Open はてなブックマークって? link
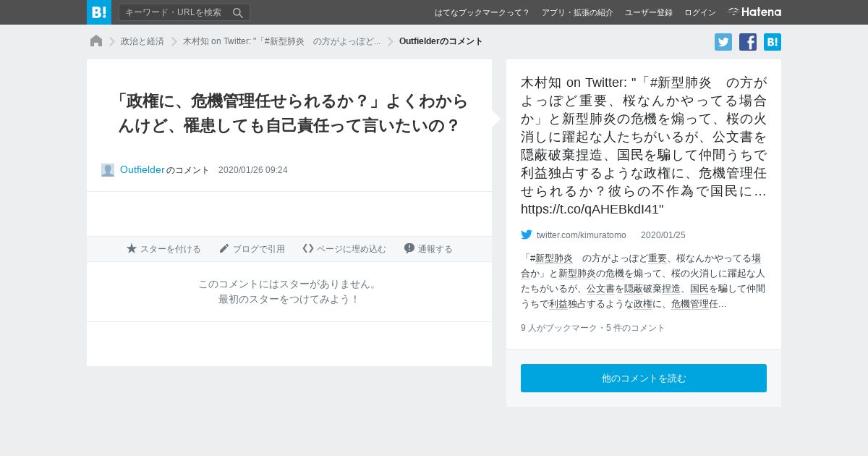The width and height of the screenshot is (868, 456). point(482,13)
